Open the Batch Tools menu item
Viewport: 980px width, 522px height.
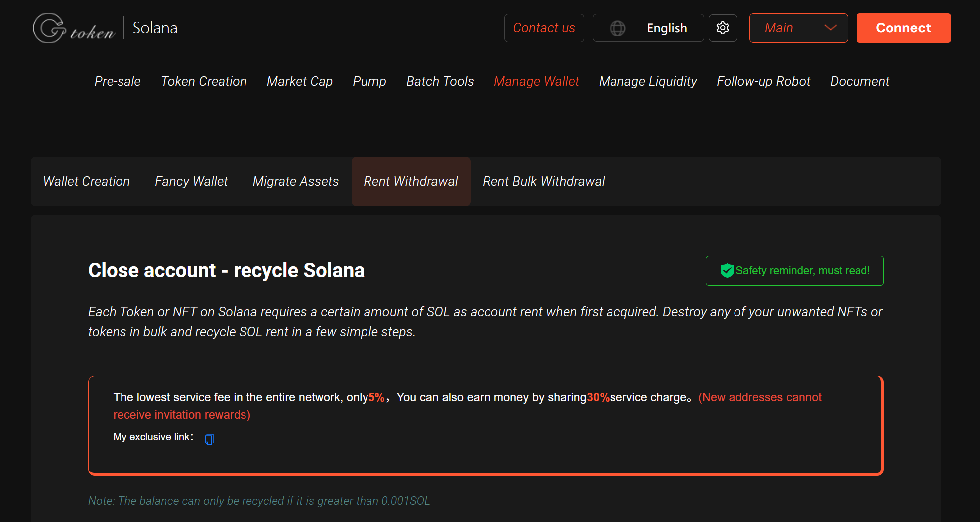(440, 81)
